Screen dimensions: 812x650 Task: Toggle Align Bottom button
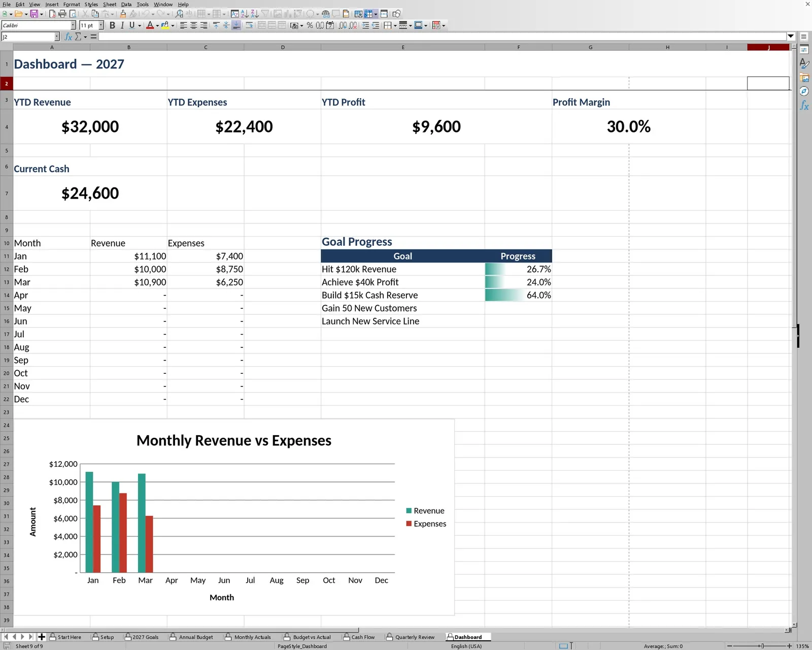point(236,25)
